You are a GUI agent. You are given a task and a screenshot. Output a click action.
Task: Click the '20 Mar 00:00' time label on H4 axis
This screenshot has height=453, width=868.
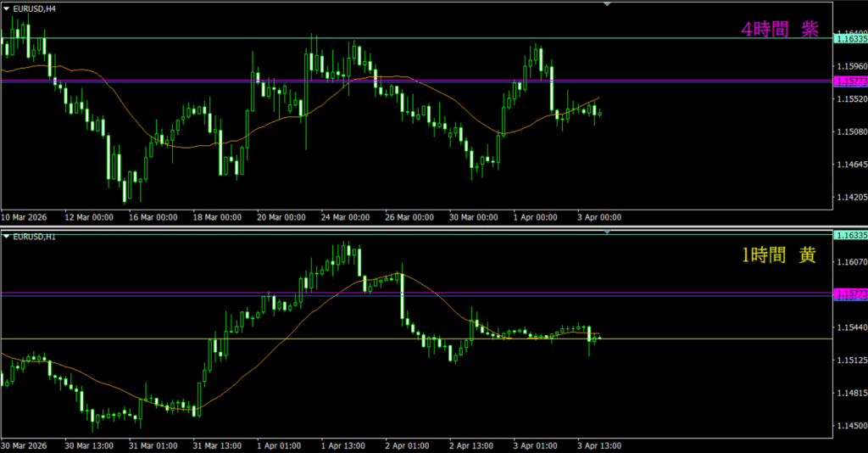pos(281,217)
